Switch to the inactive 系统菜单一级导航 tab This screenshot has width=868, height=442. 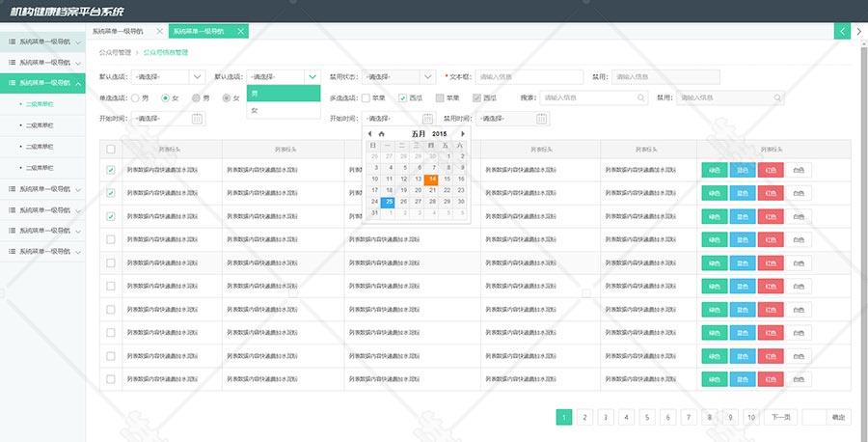[118, 32]
